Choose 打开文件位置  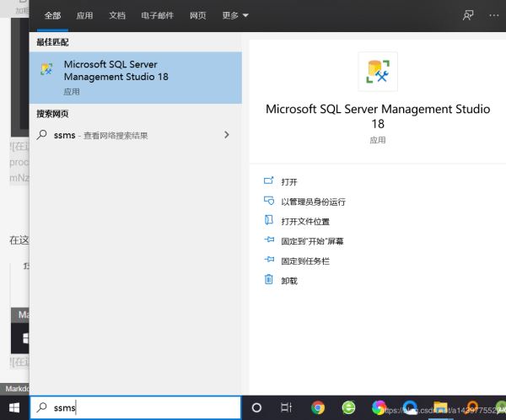tap(305, 222)
